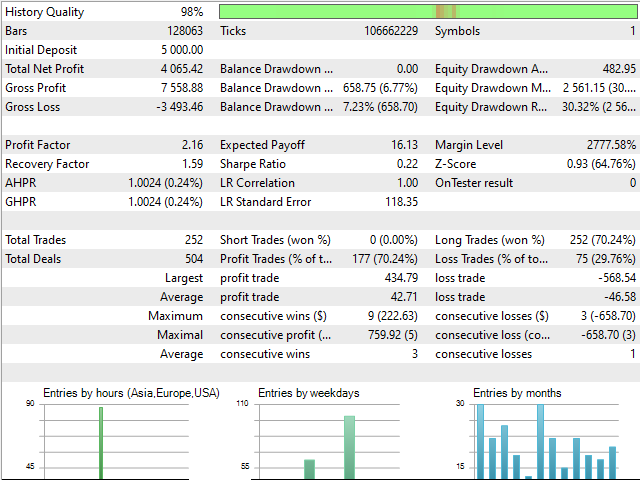
Task: Select Loss Trades value 75 (29.76%)
Action: click(x=606, y=259)
